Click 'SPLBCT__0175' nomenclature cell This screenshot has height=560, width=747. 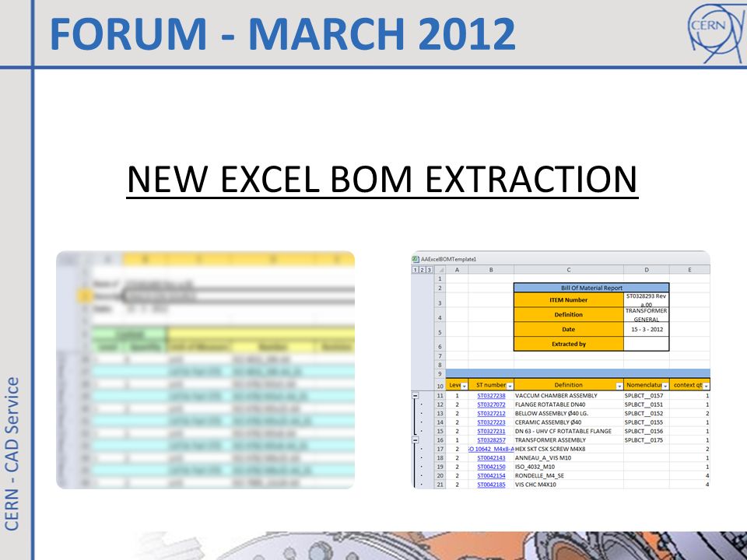(647, 440)
